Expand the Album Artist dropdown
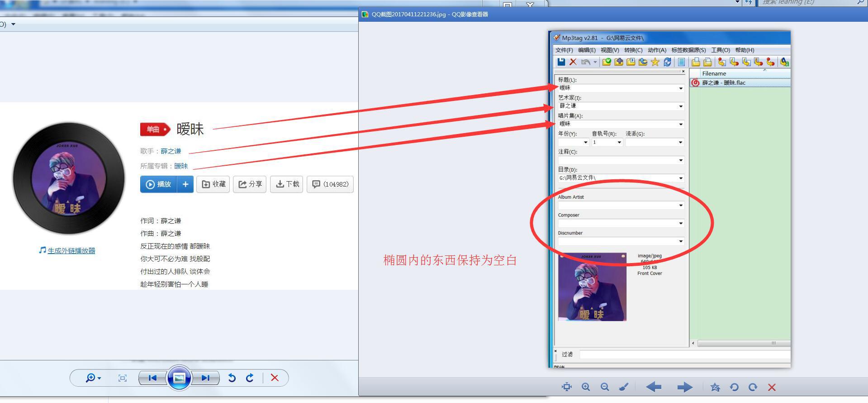This screenshot has width=868, height=403. pyautogui.click(x=681, y=206)
